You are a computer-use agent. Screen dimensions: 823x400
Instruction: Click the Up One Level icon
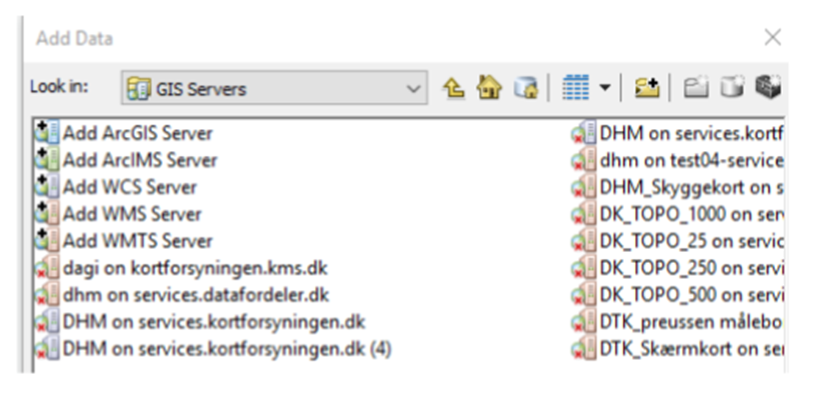[x=454, y=88]
